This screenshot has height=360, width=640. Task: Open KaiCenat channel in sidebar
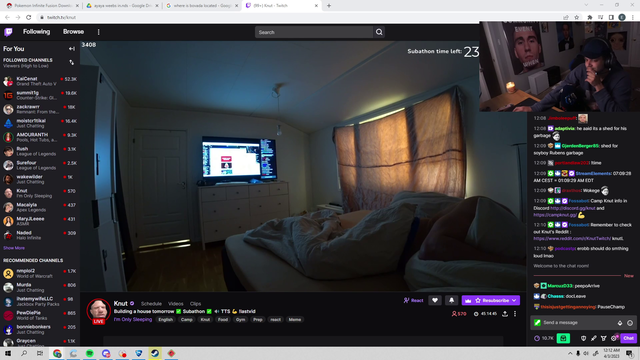coord(40,81)
